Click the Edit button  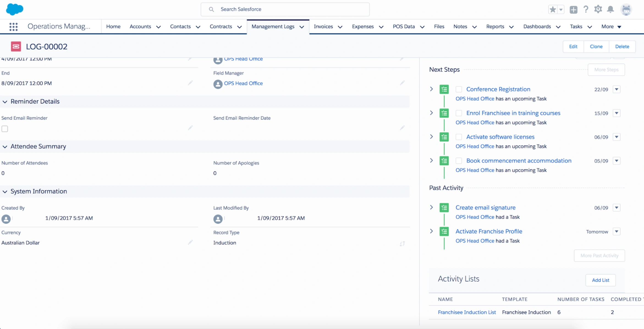point(573,46)
